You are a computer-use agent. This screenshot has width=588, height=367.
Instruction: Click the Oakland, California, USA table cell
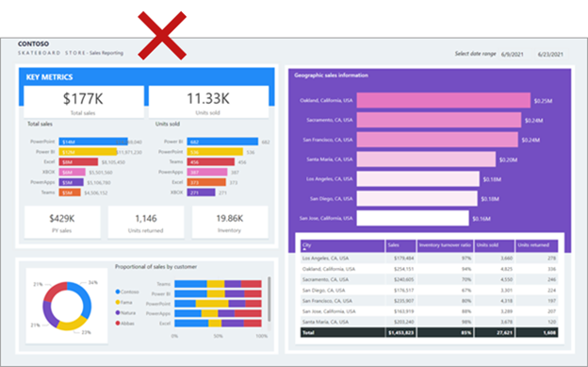pos(342,269)
